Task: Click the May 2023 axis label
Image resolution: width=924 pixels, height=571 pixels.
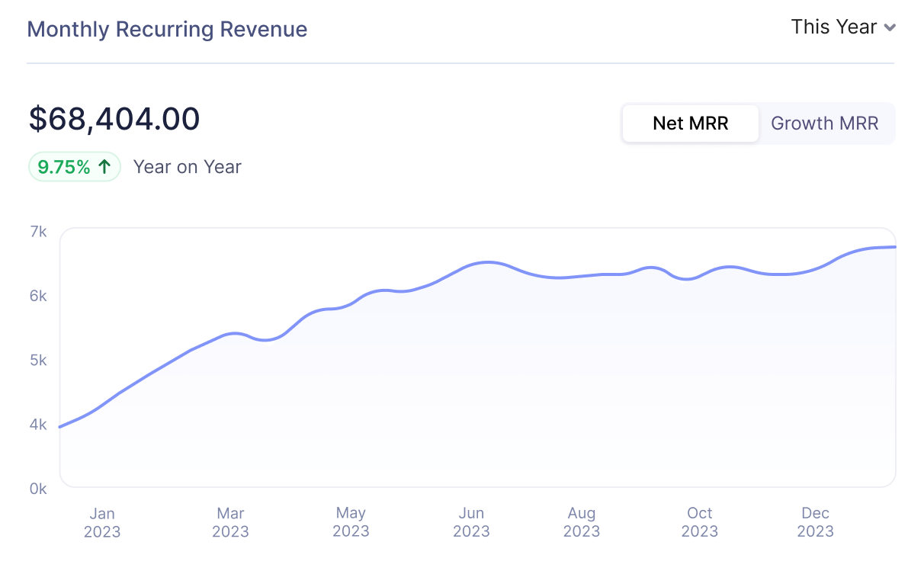Action: coord(350,522)
